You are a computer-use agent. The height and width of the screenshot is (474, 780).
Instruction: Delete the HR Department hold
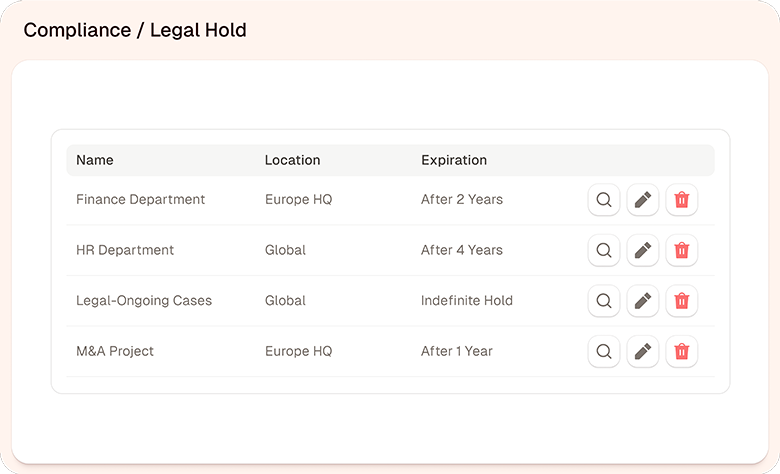682,250
